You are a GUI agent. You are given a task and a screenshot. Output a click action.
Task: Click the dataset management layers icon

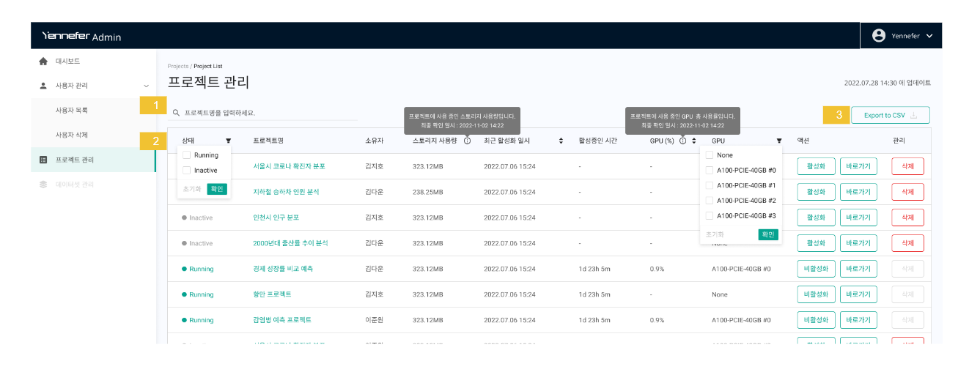click(x=43, y=185)
